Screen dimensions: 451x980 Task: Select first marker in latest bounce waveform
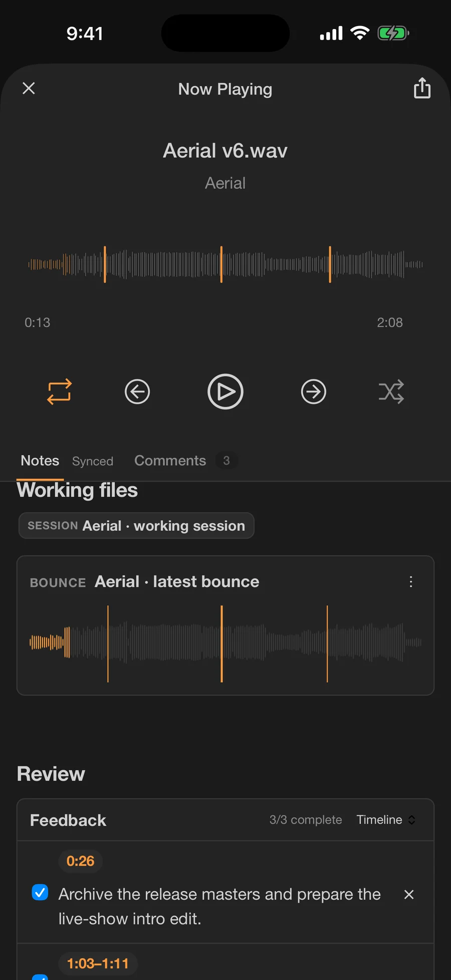108,644
